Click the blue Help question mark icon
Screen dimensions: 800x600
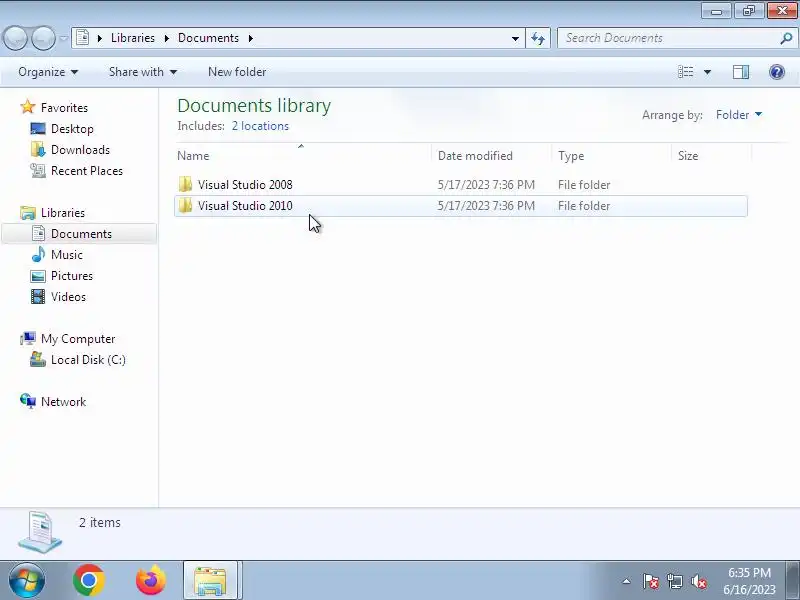click(777, 72)
